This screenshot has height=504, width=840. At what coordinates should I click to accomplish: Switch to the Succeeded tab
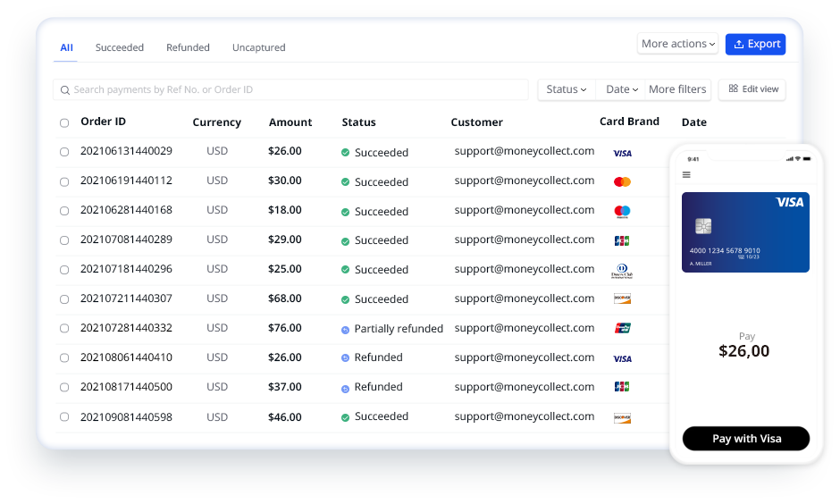point(120,47)
